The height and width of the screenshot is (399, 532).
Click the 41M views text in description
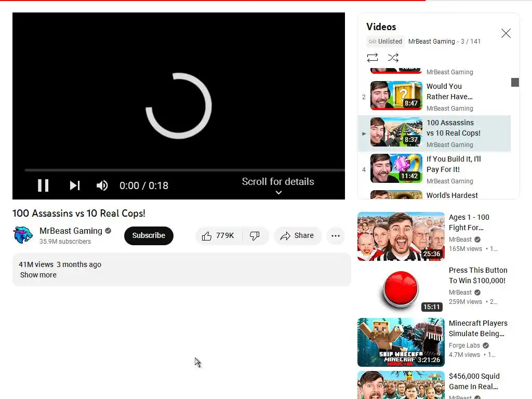36,264
